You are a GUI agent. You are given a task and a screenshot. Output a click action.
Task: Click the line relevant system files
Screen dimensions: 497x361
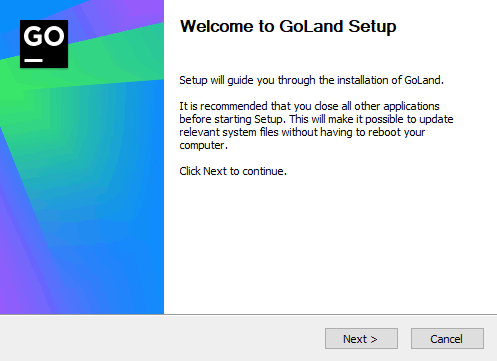[302, 132]
